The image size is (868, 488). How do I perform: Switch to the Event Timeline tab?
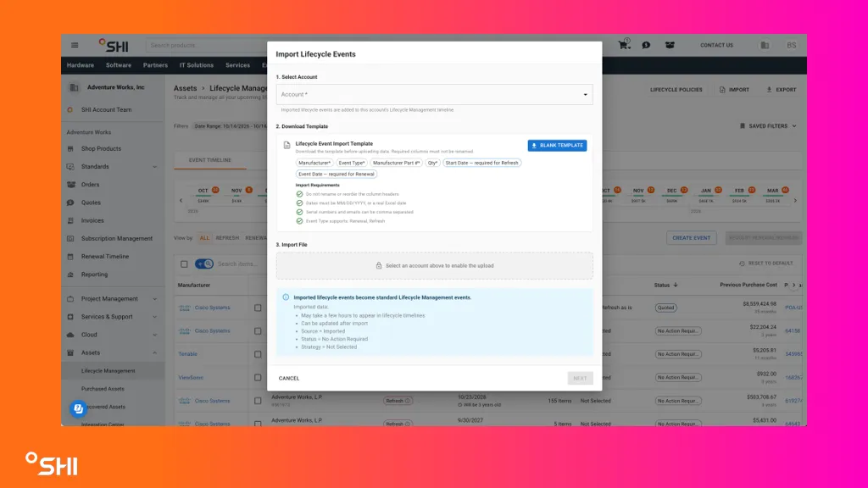[210, 160]
